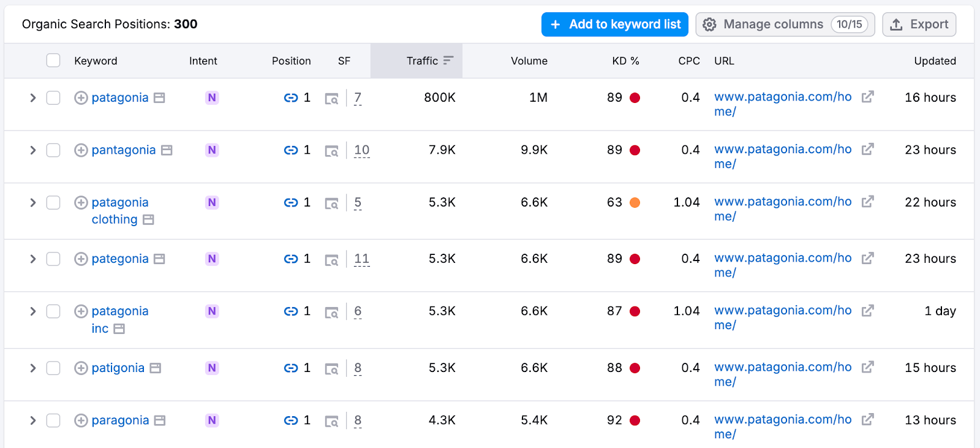This screenshot has height=448, width=980.
Task: Click SERP features count 10 in pantagonia row
Action: point(361,150)
